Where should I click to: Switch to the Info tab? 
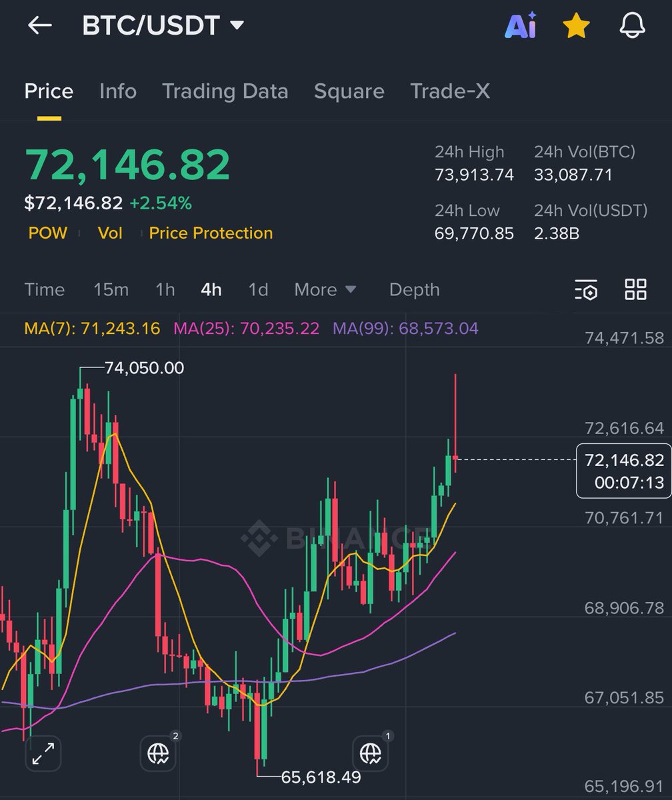click(117, 91)
